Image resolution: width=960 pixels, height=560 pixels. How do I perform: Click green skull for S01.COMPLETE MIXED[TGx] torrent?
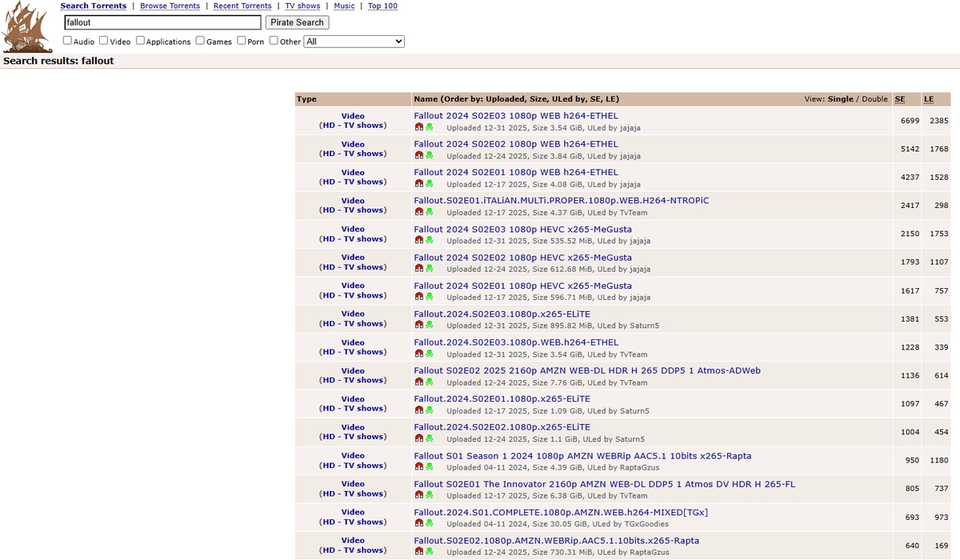pyautogui.click(x=429, y=524)
